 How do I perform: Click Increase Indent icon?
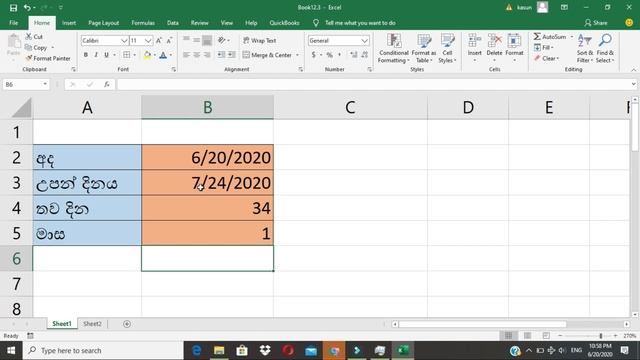231,55
